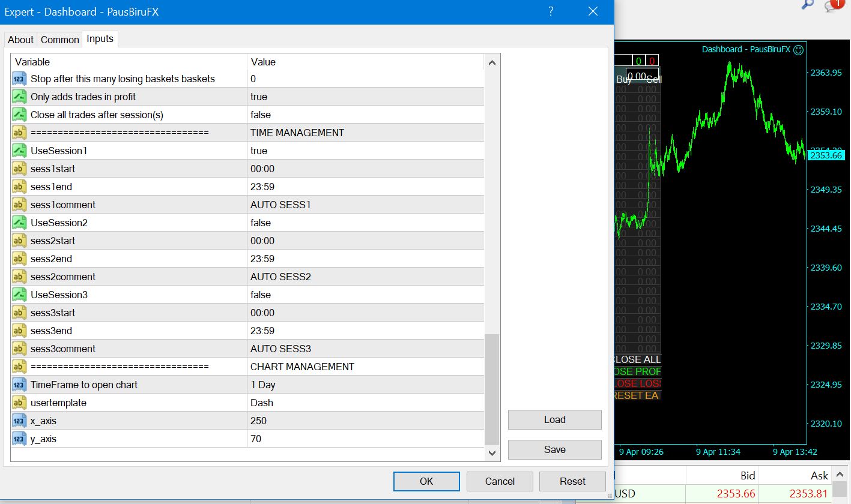
Task: Click the inputs list scrollbar thumb
Action: (x=491, y=389)
